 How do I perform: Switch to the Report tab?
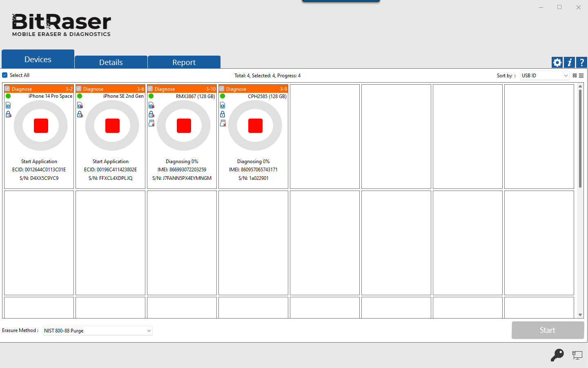[184, 62]
